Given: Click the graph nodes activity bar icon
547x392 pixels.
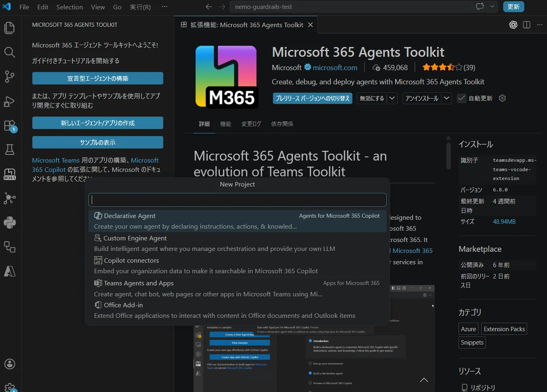Looking at the screenshot, I should pyautogui.click(x=9, y=198).
